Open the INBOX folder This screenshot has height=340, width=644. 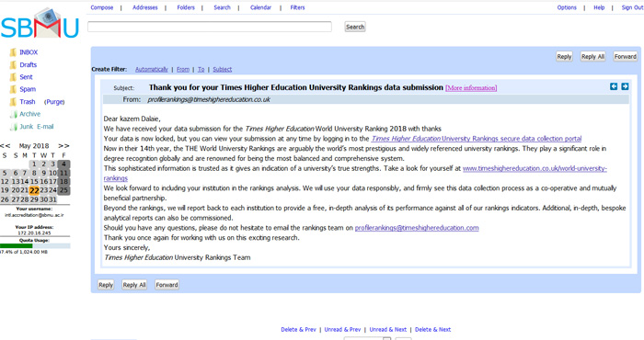click(x=29, y=52)
